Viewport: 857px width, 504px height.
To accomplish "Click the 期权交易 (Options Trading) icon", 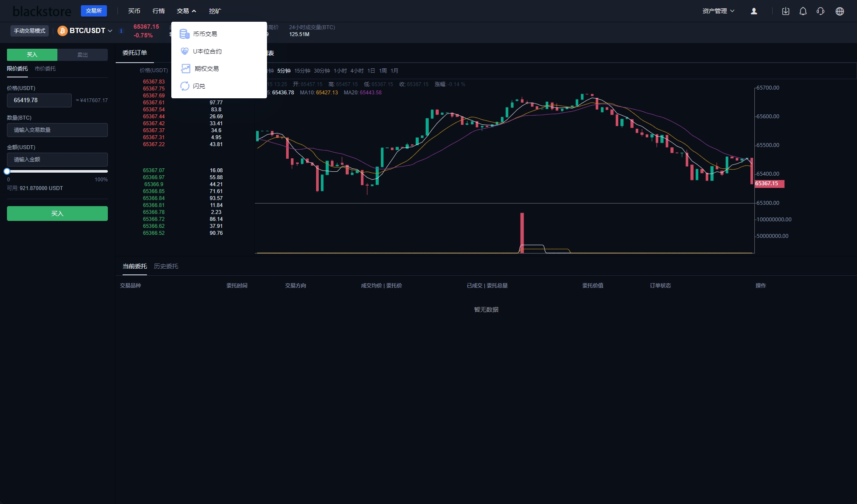I will point(185,68).
